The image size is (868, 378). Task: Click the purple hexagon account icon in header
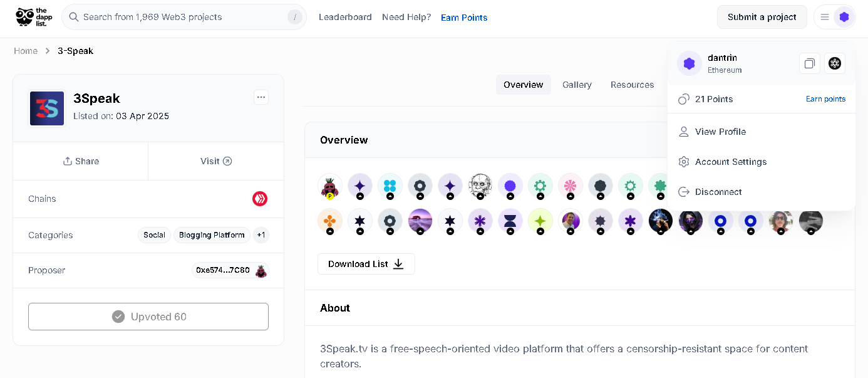844,17
